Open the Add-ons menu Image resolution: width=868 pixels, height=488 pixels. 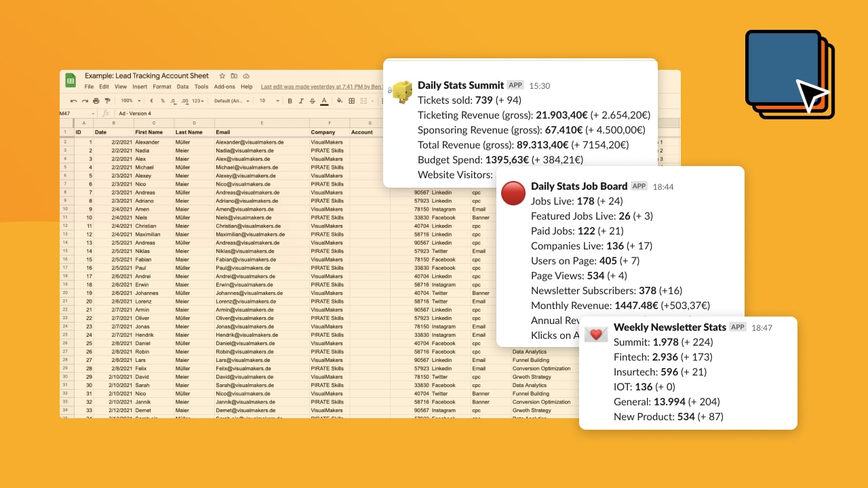(x=224, y=87)
